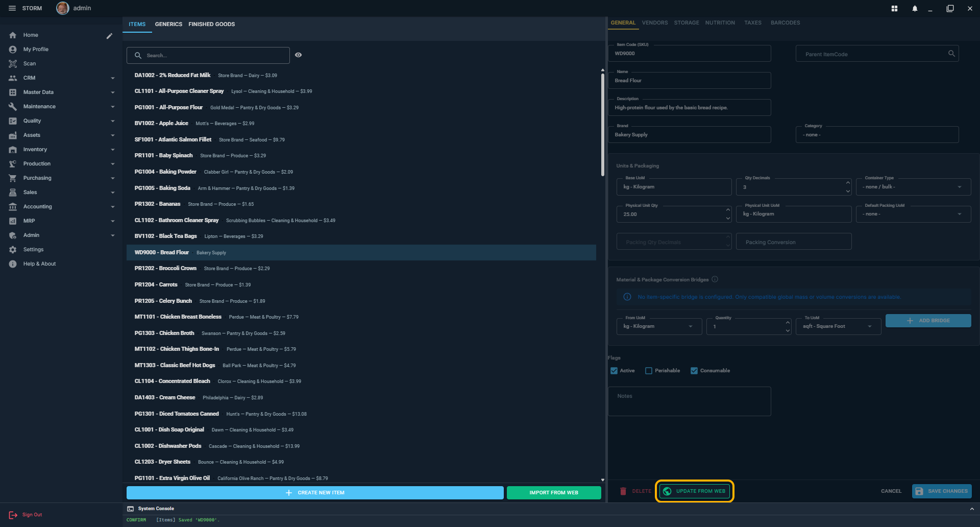Viewport: 980px width, 527px height.
Task: Click the Assets sidebar icon
Action: pos(13,135)
